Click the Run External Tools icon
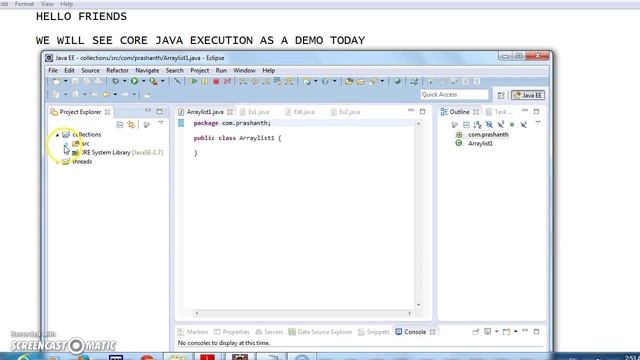The height and width of the screenshot is (360, 640). [x=153, y=81]
